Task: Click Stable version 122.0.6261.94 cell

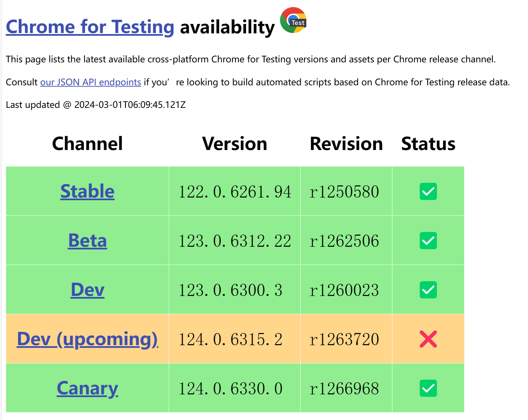Action: (234, 192)
